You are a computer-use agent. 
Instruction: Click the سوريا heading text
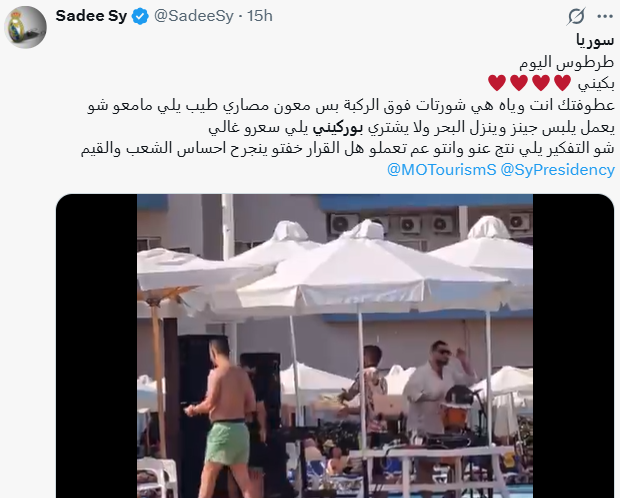pyautogui.click(x=595, y=40)
